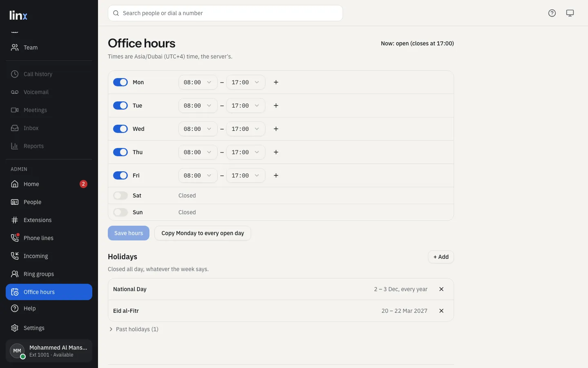The height and width of the screenshot is (368, 588).
Task: Open Voicemail in sidebar
Action: [49, 92]
